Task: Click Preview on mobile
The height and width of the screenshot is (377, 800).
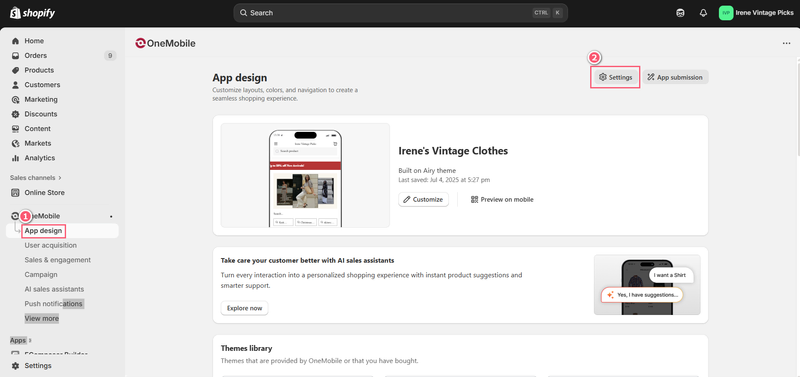Action: (502, 199)
